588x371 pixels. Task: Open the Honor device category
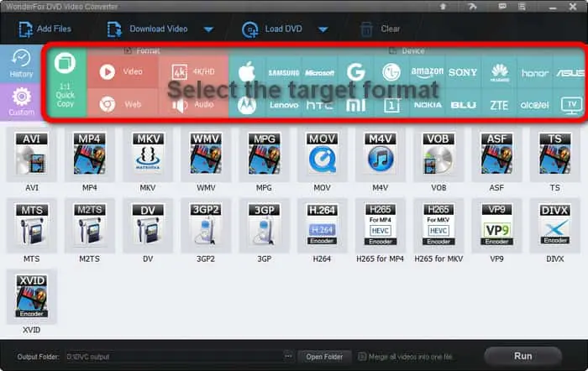pyautogui.click(x=535, y=73)
